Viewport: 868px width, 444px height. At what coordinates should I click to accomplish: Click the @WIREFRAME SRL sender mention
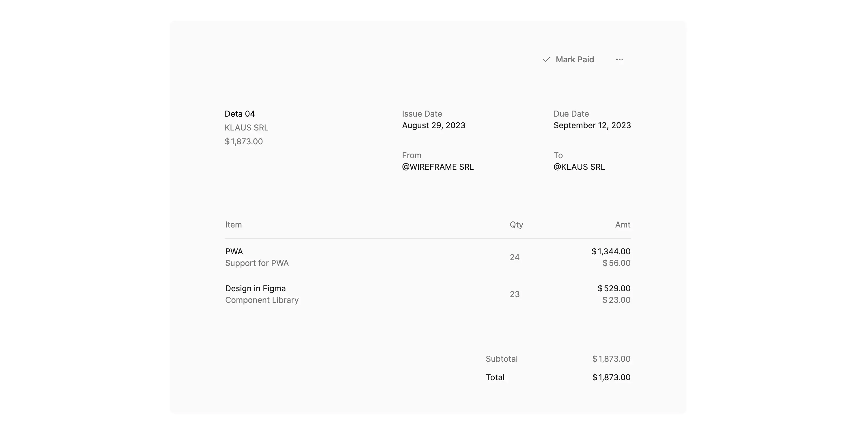(x=438, y=167)
